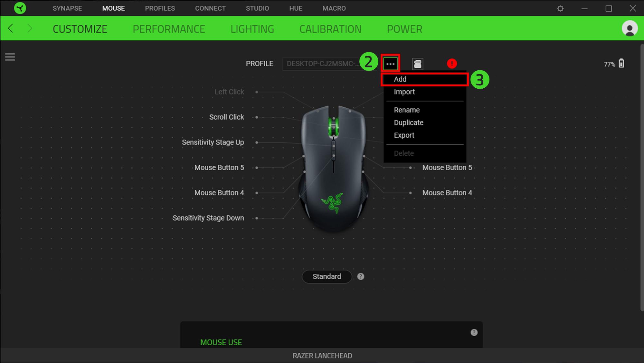Open the app settings gear
Screen dimensions: 644x363
tap(560, 8)
